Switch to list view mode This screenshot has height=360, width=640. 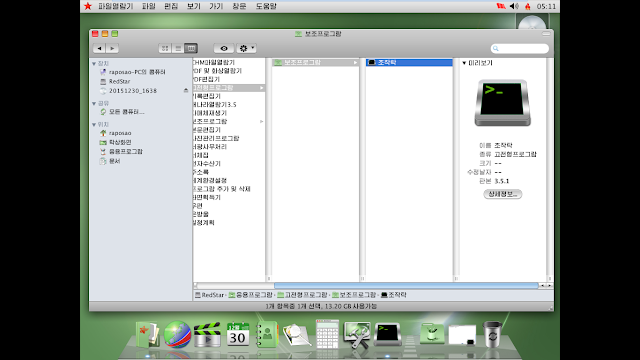[x=178, y=48]
